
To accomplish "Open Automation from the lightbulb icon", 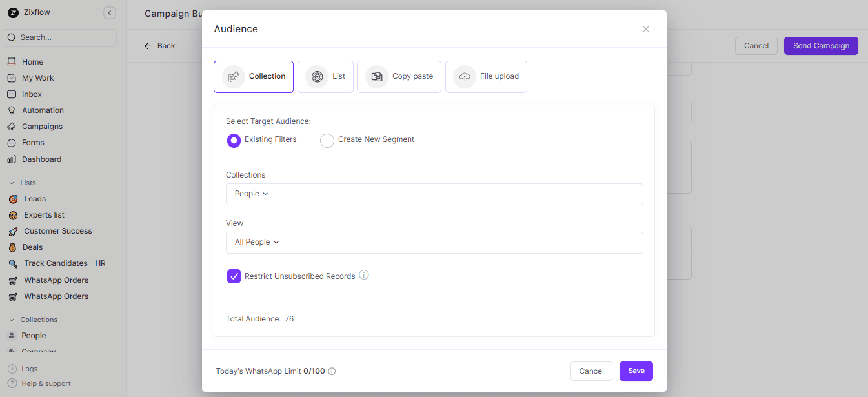I will pyautogui.click(x=12, y=110).
